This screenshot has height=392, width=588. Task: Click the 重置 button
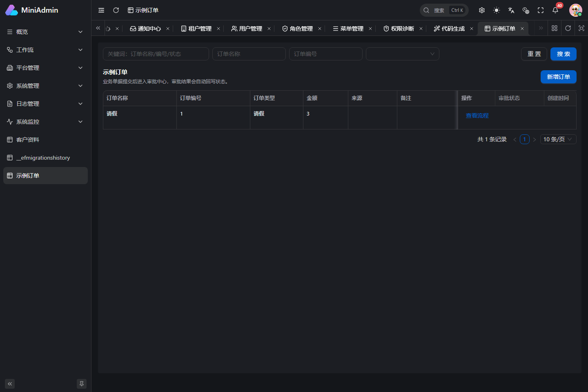coord(534,54)
